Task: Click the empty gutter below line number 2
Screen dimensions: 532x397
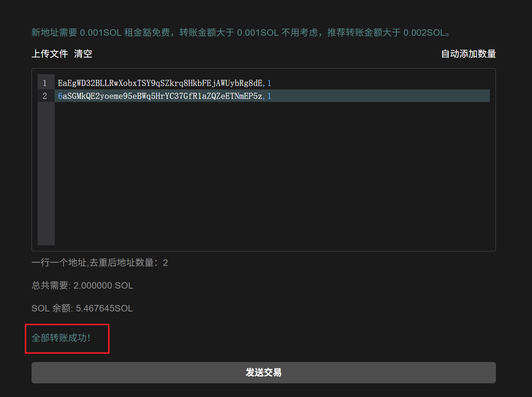Action: (46, 171)
